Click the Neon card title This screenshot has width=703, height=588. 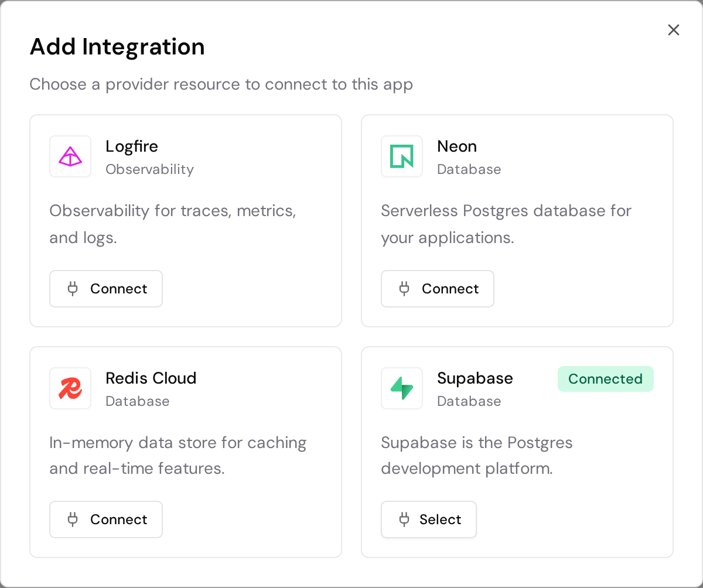tap(457, 146)
